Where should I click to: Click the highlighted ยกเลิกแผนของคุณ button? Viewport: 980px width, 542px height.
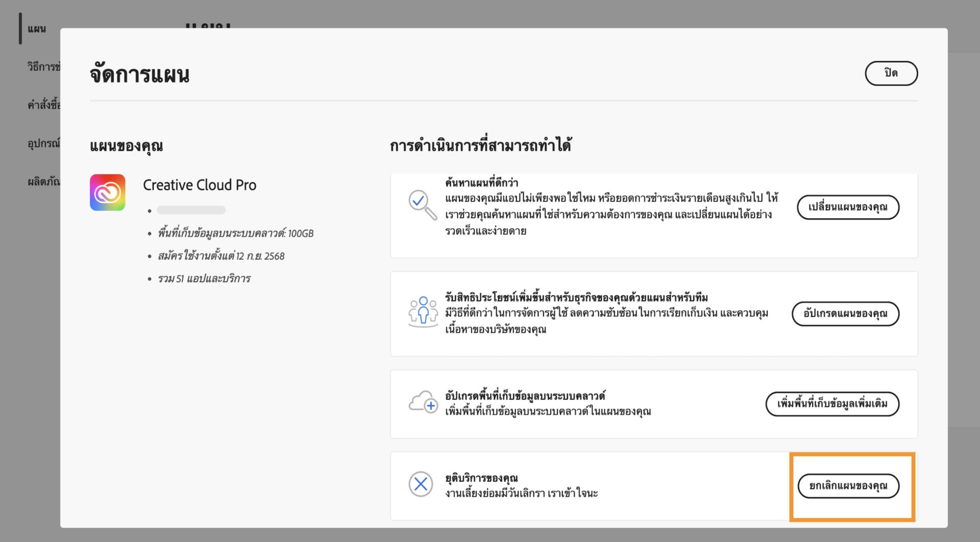[x=849, y=486]
